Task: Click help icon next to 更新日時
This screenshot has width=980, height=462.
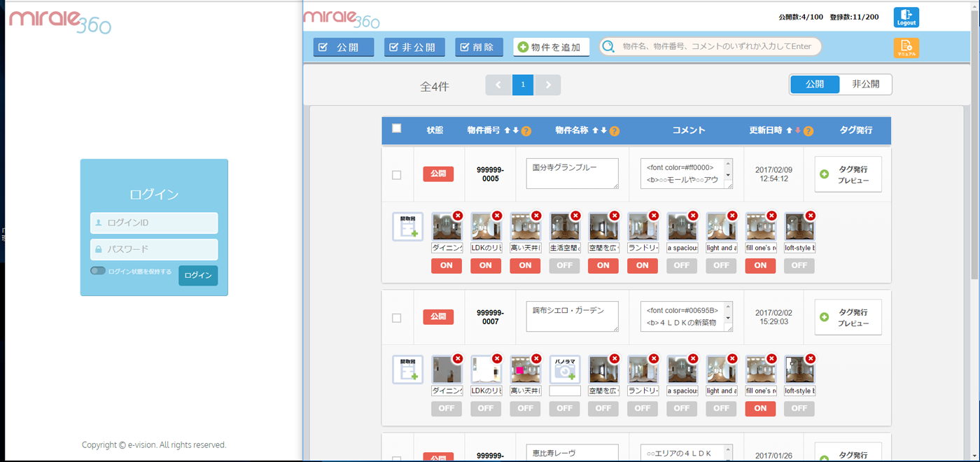Action: [808, 131]
